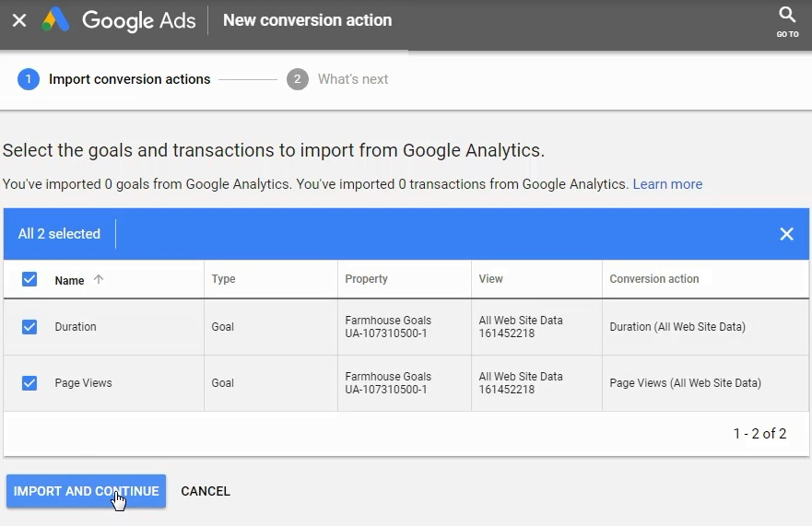Click Farmhouse Goals property in Duration row
The image size is (812, 526).
(x=388, y=327)
